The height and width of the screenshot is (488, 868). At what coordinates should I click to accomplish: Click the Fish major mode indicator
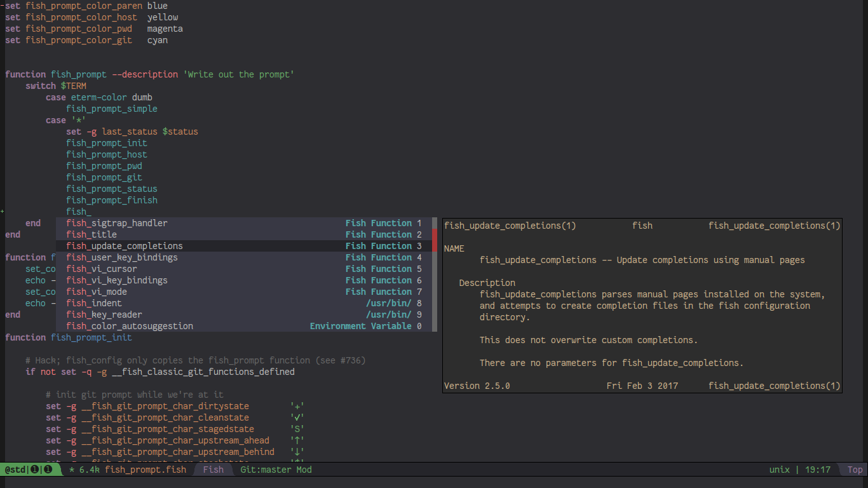click(214, 470)
